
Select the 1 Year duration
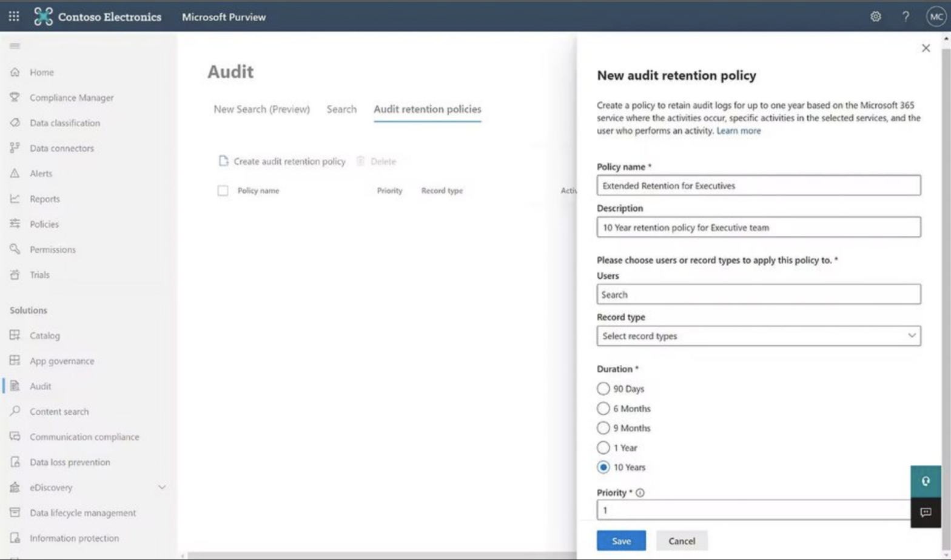603,448
